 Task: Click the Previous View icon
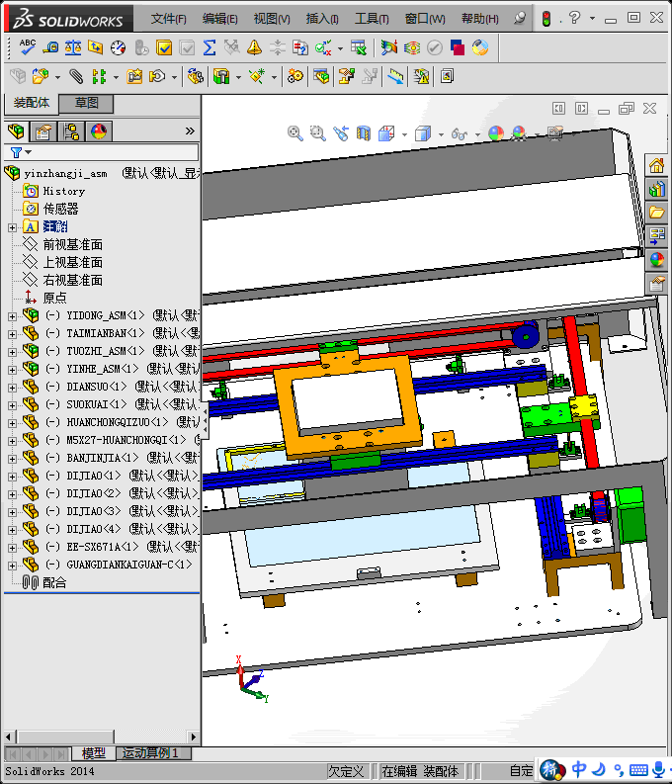point(341,133)
